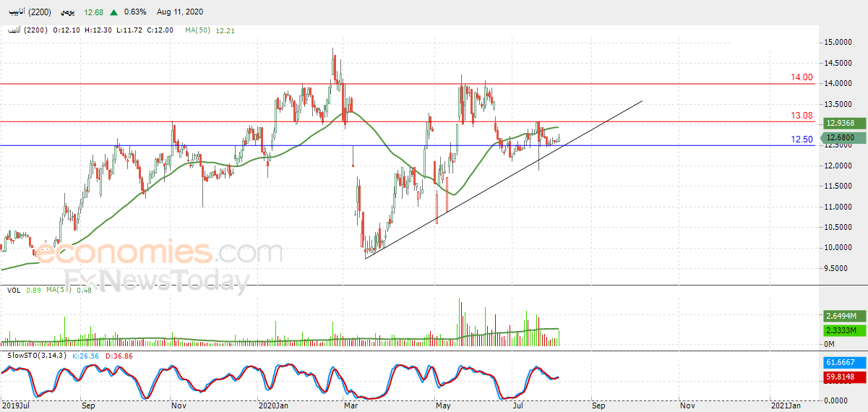Click the volume value '0.89'
The height and width of the screenshot is (412, 868).
[x=33, y=290]
